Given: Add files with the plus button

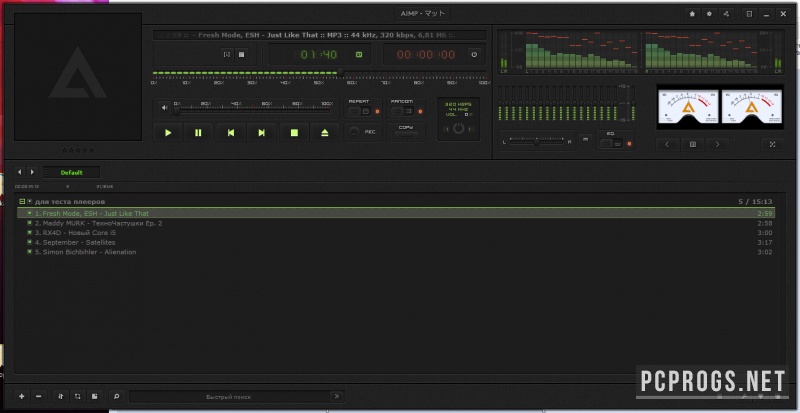Looking at the screenshot, I should click(x=21, y=396).
